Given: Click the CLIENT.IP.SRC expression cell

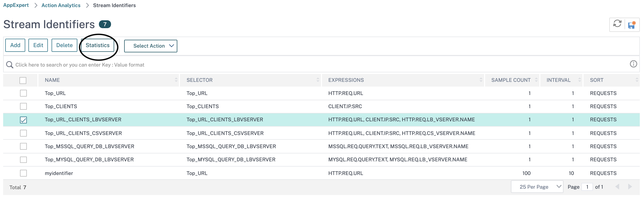Looking at the screenshot, I should (345, 106).
